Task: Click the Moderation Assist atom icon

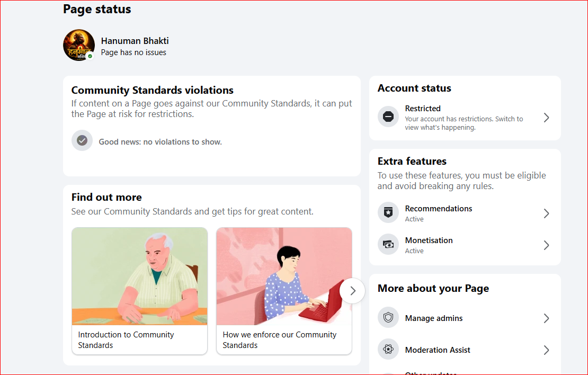Action: 388,350
